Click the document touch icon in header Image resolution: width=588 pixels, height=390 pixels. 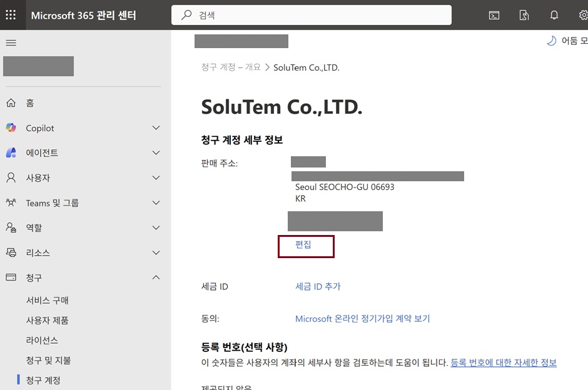pos(524,16)
